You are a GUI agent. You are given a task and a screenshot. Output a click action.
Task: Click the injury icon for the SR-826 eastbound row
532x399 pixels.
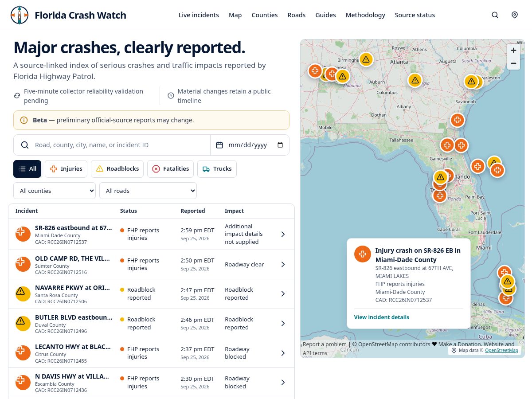[x=23, y=234]
